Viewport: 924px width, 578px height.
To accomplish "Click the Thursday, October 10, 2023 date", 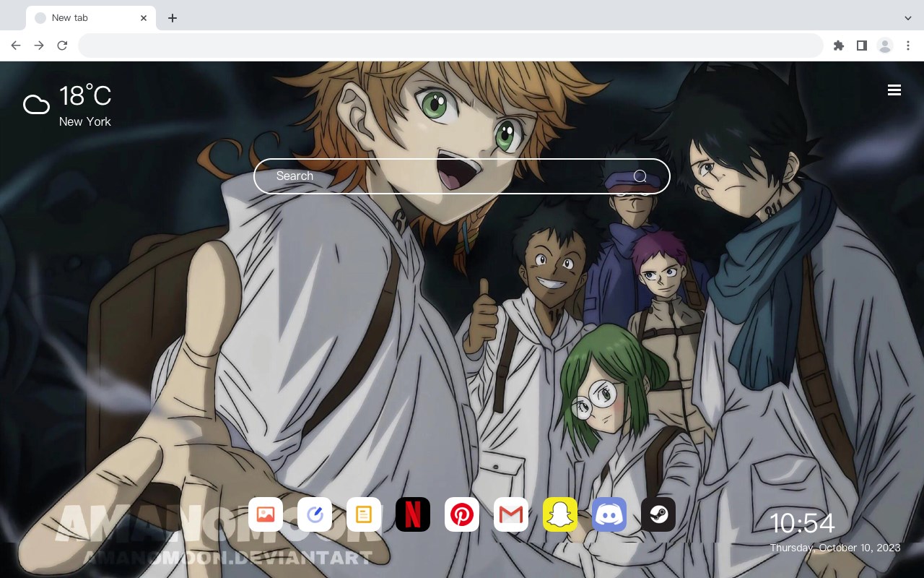I will (x=835, y=548).
